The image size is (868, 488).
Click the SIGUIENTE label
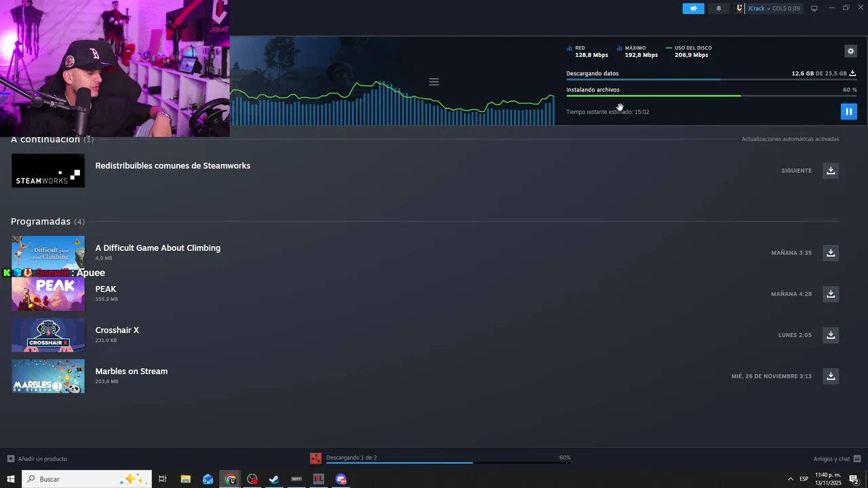[796, 171]
